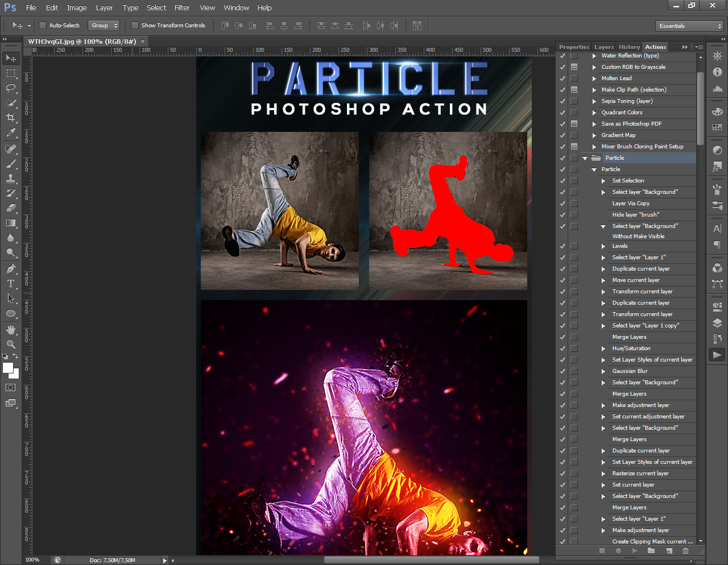Close the WTH3vqGI.jpg document tab

[x=143, y=41]
